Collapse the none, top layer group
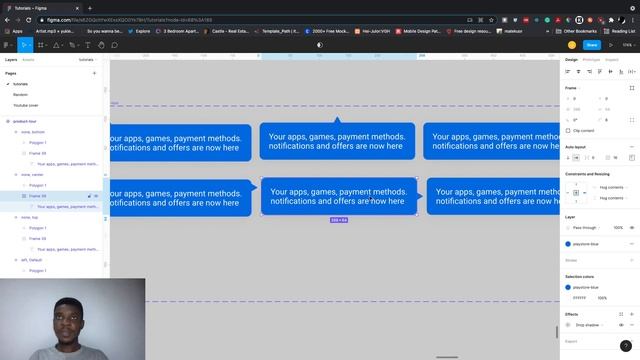640x360 pixels. [x=16, y=217]
